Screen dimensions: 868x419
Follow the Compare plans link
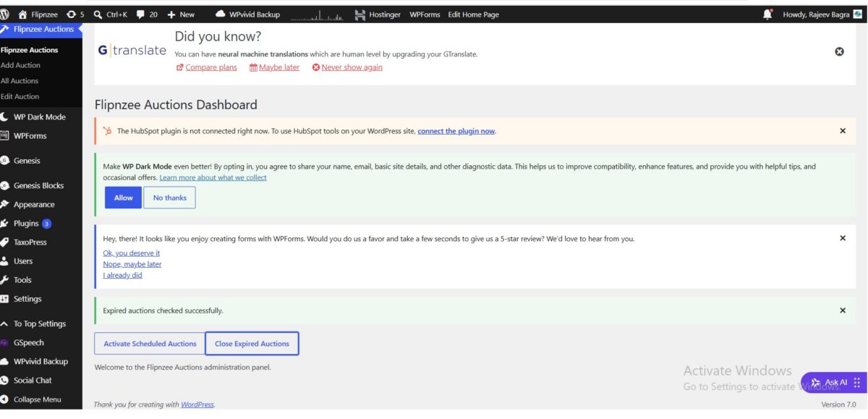tap(207, 67)
